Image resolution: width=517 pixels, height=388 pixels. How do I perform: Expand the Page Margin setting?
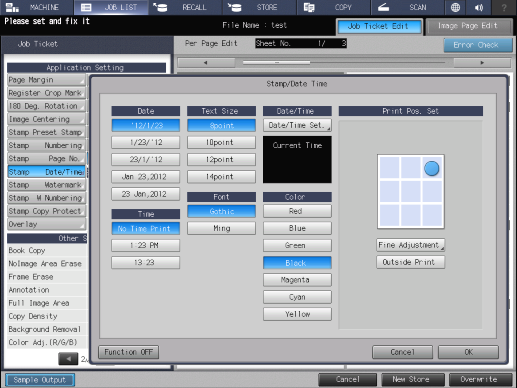coord(46,80)
